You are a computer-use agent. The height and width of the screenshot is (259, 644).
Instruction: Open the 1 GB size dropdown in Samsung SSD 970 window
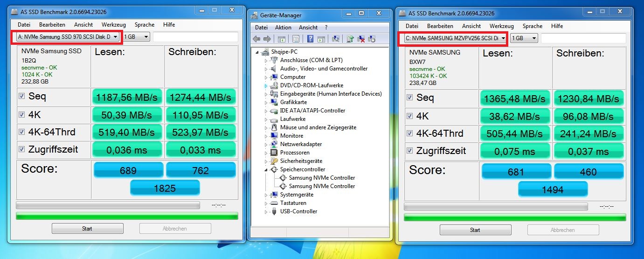tap(136, 36)
